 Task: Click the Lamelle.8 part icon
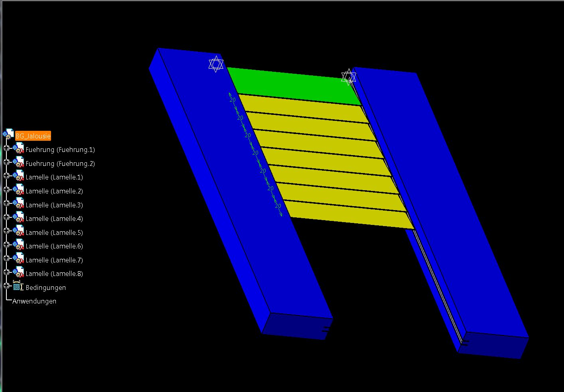click(18, 272)
